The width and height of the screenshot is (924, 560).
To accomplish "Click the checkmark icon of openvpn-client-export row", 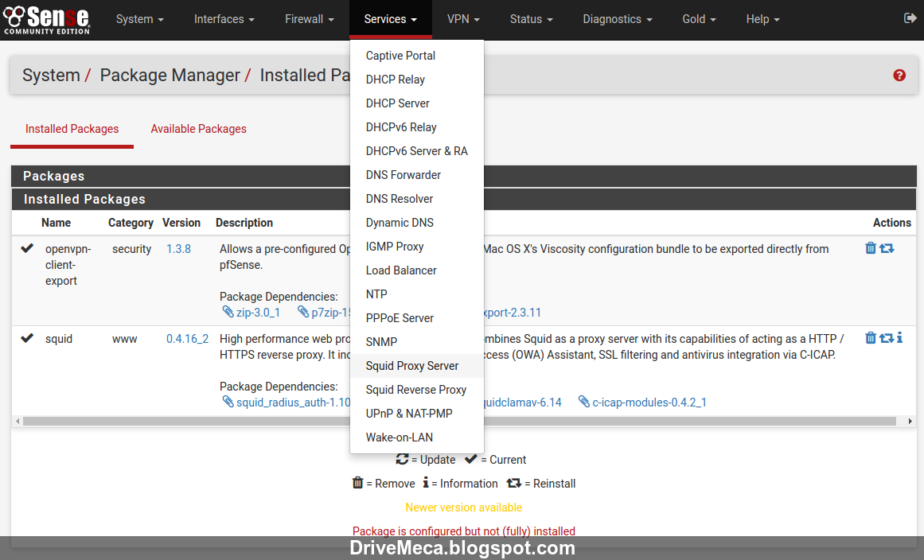I will click(27, 248).
